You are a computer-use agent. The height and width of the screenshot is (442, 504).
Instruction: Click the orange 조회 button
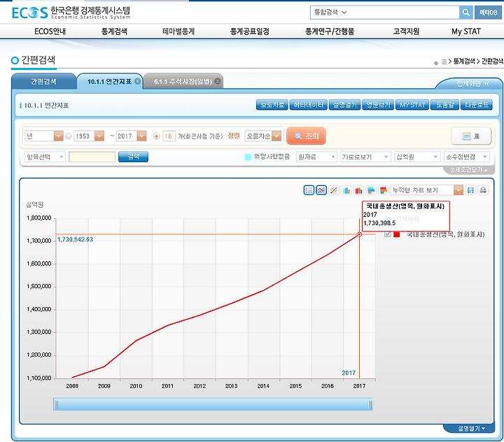[306, 136]
